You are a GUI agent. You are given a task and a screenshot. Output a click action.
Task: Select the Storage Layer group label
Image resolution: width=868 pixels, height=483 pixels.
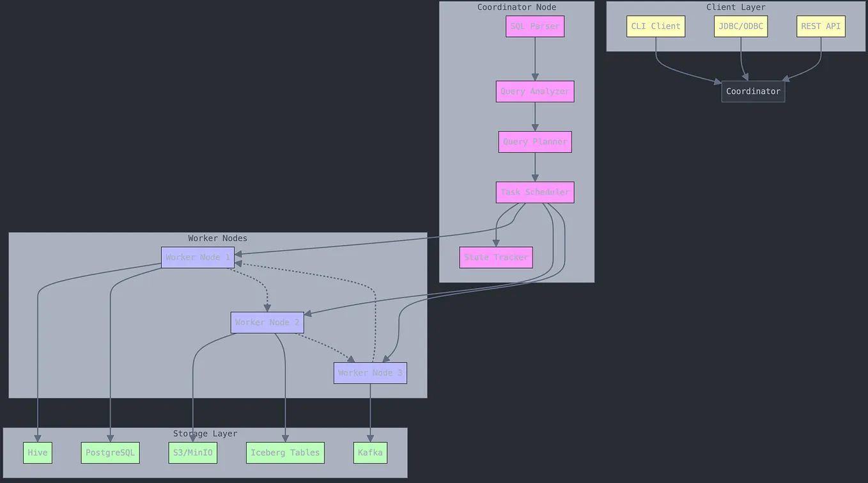click(x=205, y=433)
